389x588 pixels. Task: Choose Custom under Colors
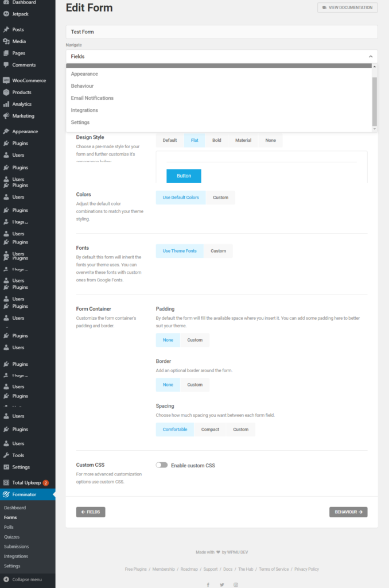[220, 198]
